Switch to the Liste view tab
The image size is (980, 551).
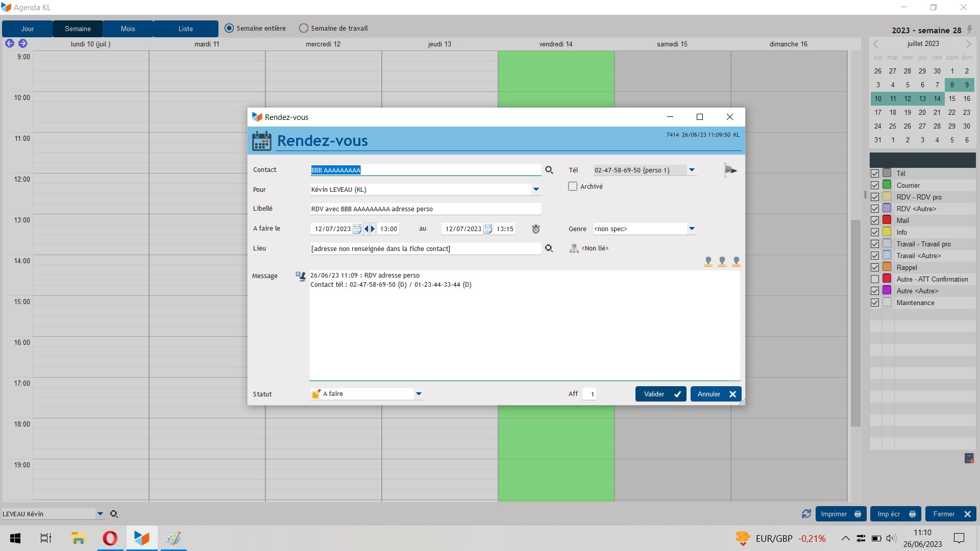(x=185, y=29)
